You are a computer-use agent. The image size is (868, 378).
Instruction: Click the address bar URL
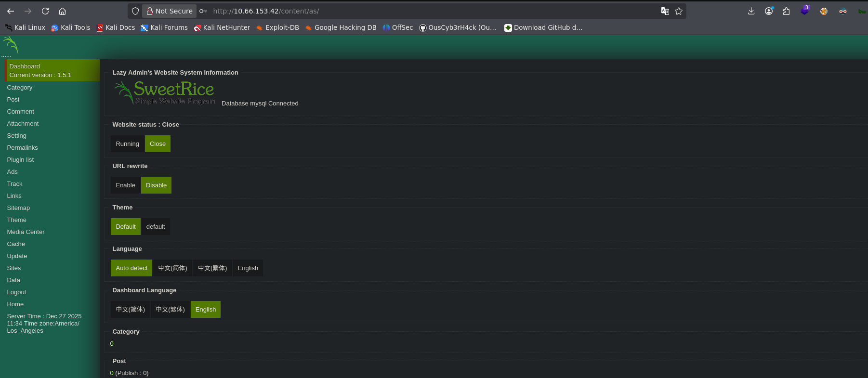(x=266, y=11)
